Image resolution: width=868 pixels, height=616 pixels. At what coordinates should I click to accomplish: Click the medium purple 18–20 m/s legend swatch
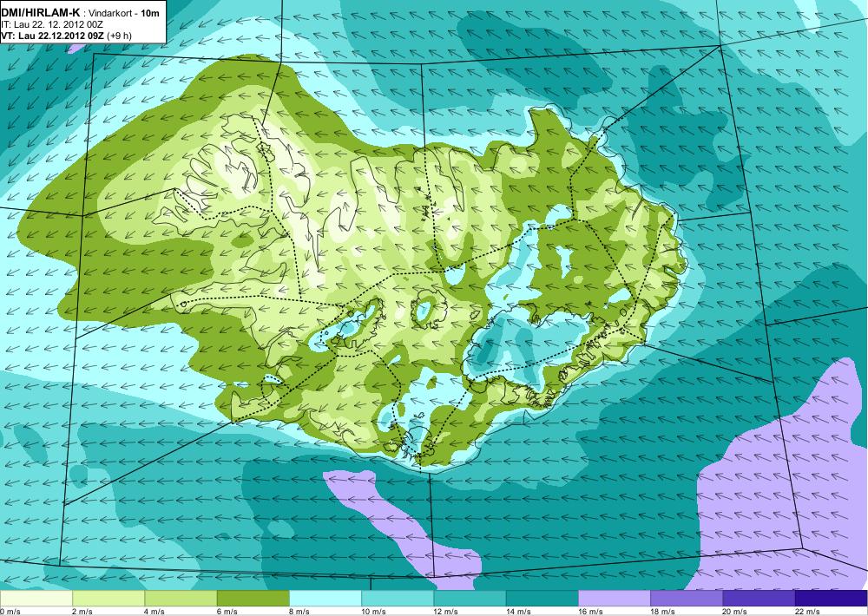(687, 599)
